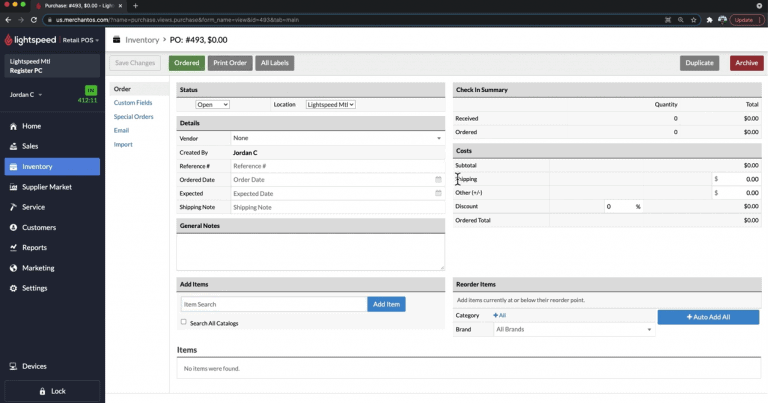Open the Service wrench icon
This screenshot has width=768, height=403.
[x=13, y=207]
